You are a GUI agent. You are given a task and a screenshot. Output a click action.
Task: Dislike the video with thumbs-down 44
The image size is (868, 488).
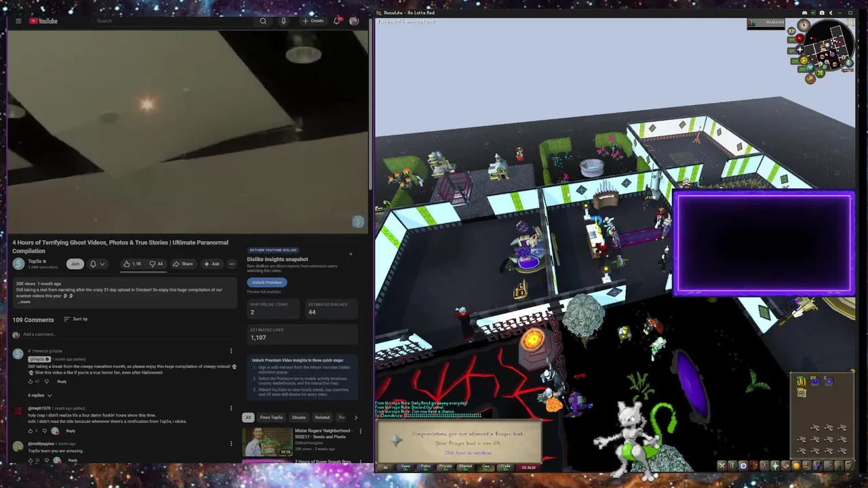click(156, 264)
